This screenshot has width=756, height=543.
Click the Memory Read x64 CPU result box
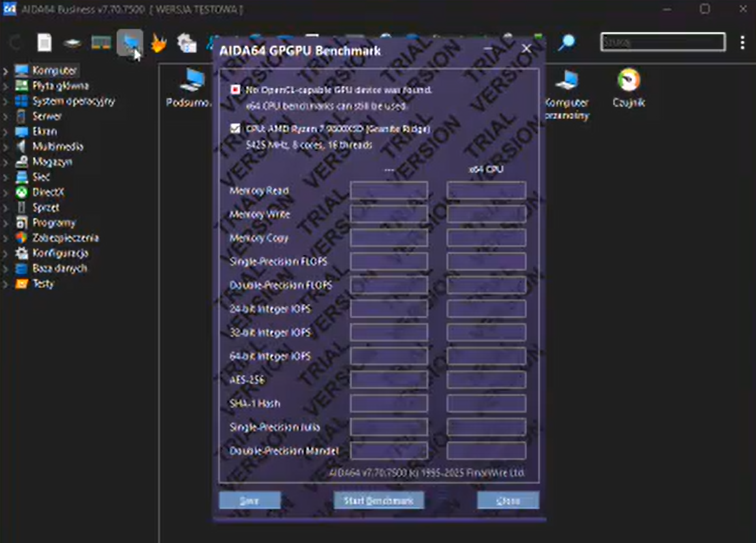[x=486, y=190]
